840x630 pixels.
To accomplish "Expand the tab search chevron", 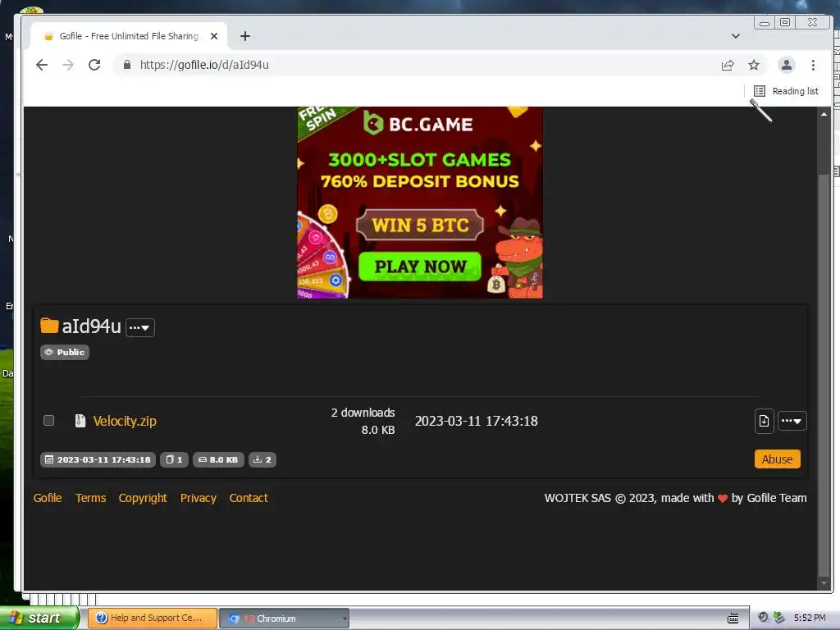I will click(736, 36).
